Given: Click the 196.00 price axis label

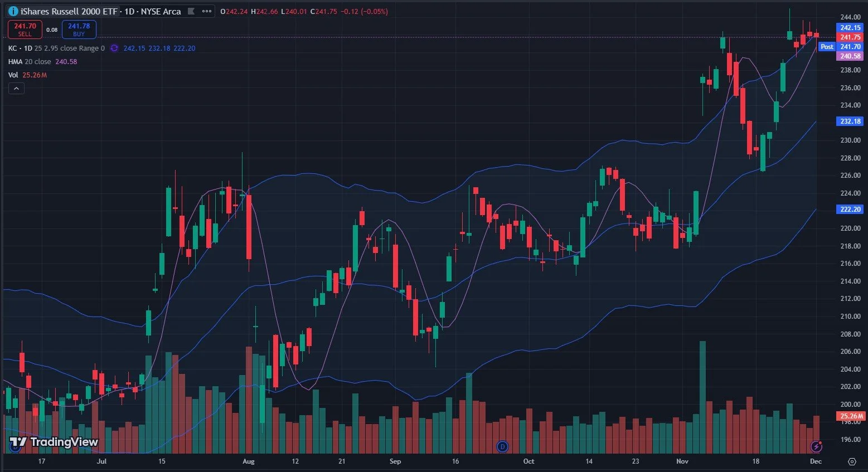Looking at the screenshot, I should pyautogui.click(x=850, y=440).
